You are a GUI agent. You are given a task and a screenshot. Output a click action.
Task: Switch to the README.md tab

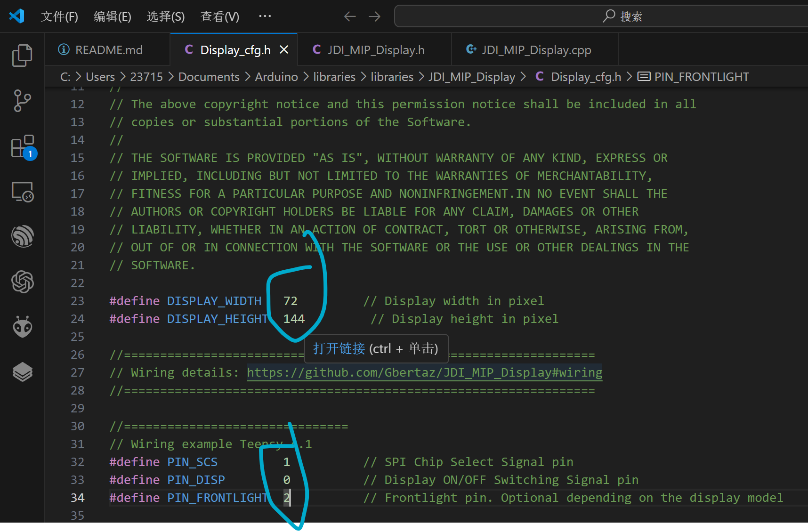[108, 49]
